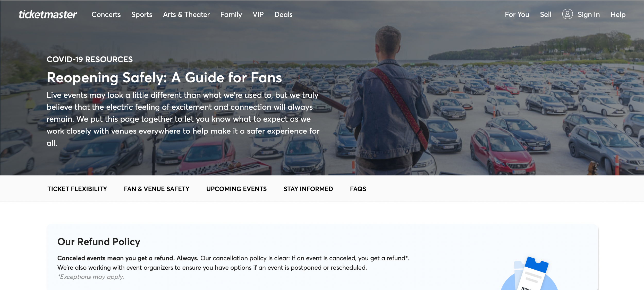Open the Concerts menu

106,14
